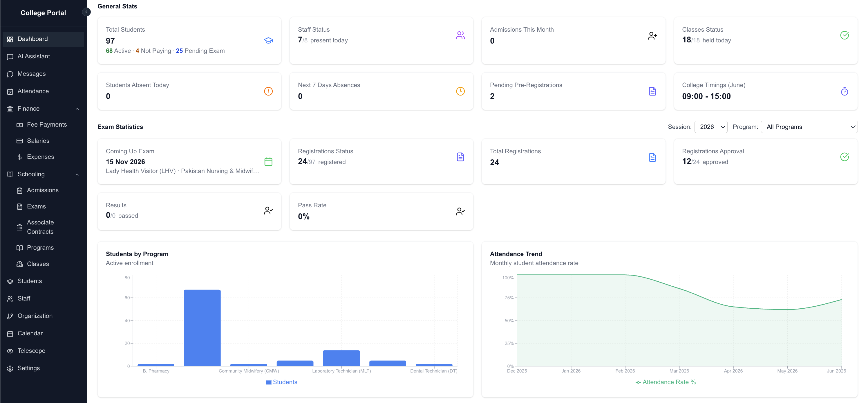
Task: Click clock icon on Next 7 Days Absences card
Action: (461, 91)
